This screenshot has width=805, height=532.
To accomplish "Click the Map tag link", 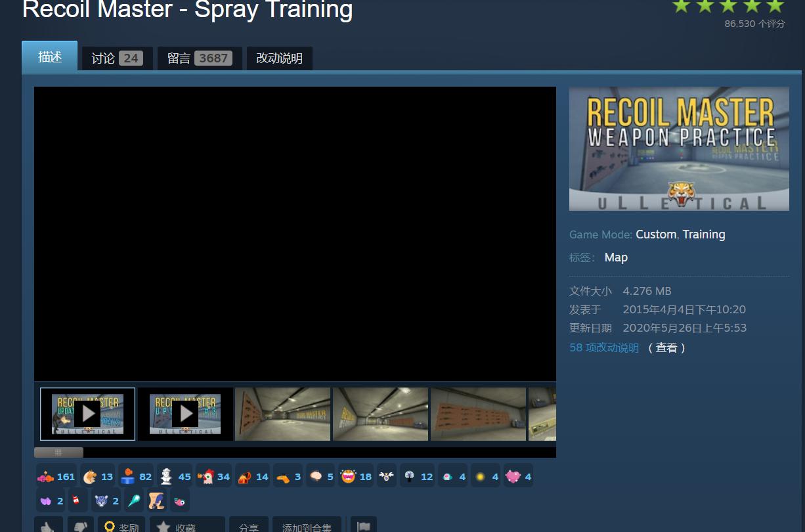I will pyautogui.click(x=616, y=257).
